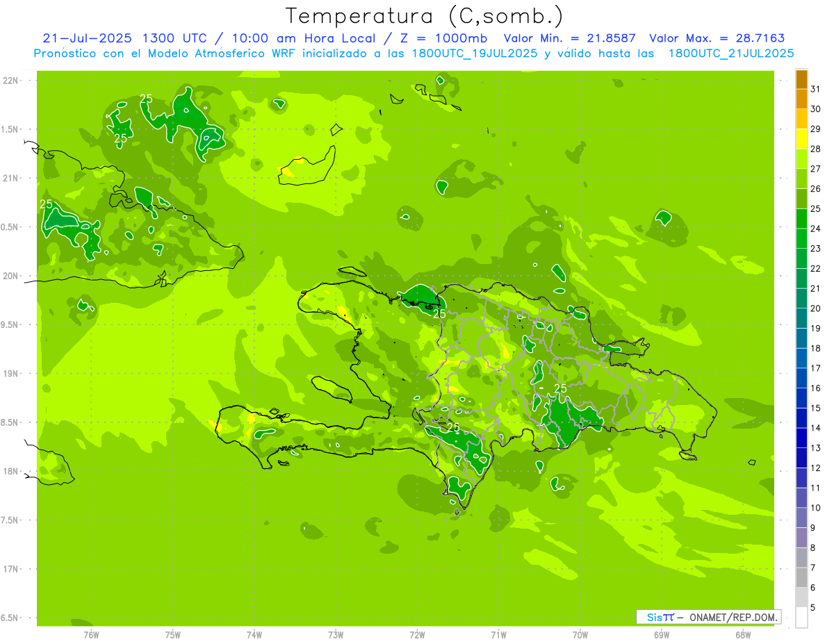834x644 pixels.
Task: Click the colorbar value label 21
Action: 816,288
